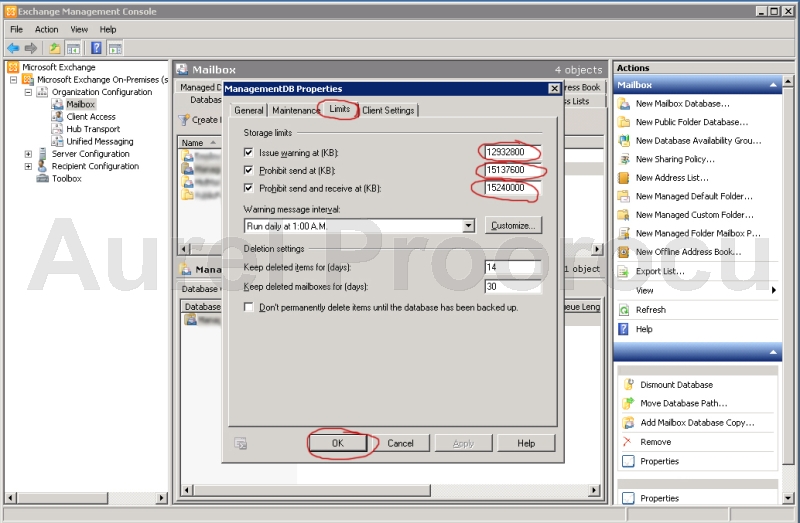Click the New Sharing Policy icon
Viewport: 800px width, 523px height.
(x=623, y=160)
